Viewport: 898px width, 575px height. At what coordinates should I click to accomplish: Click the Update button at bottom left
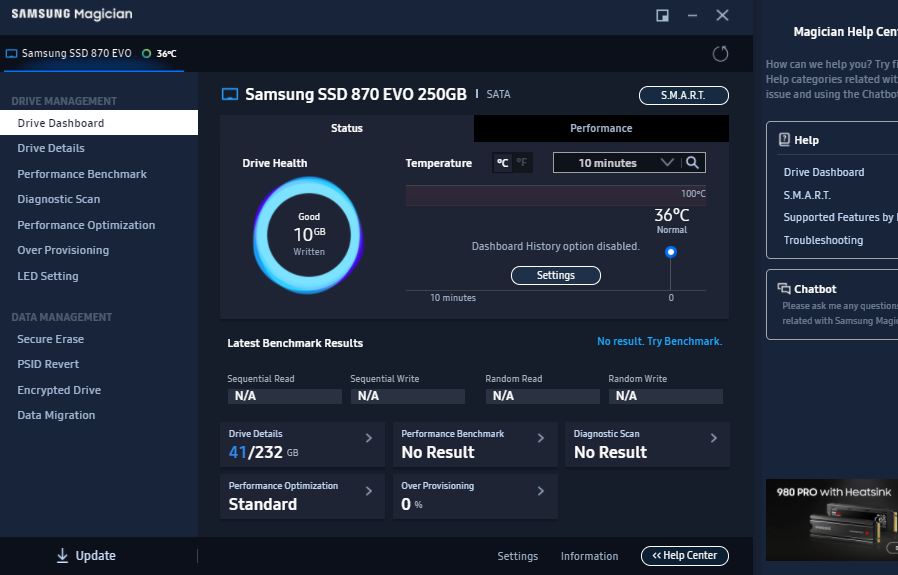tap(86, 556)
